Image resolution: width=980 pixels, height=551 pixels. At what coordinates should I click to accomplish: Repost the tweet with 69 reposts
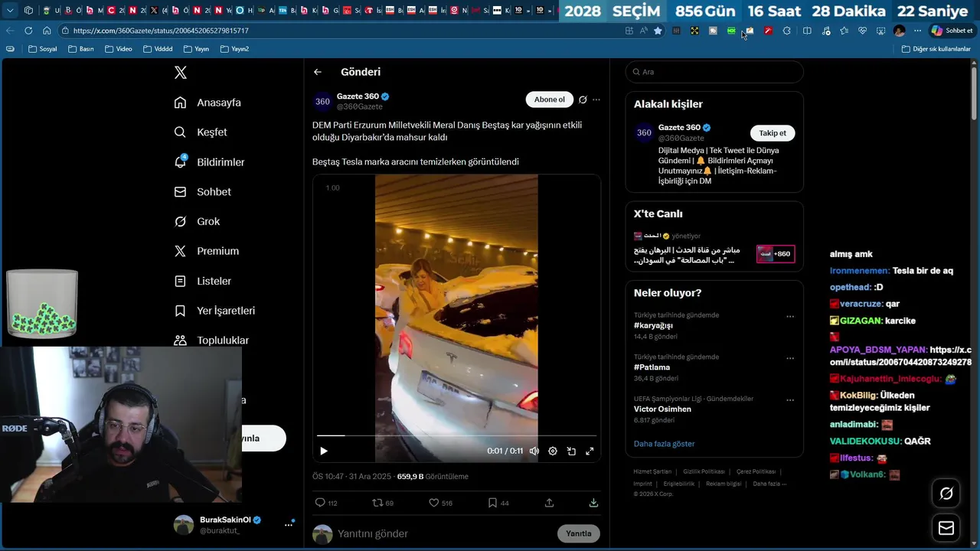pyautogui.click(x=383, y=503)
